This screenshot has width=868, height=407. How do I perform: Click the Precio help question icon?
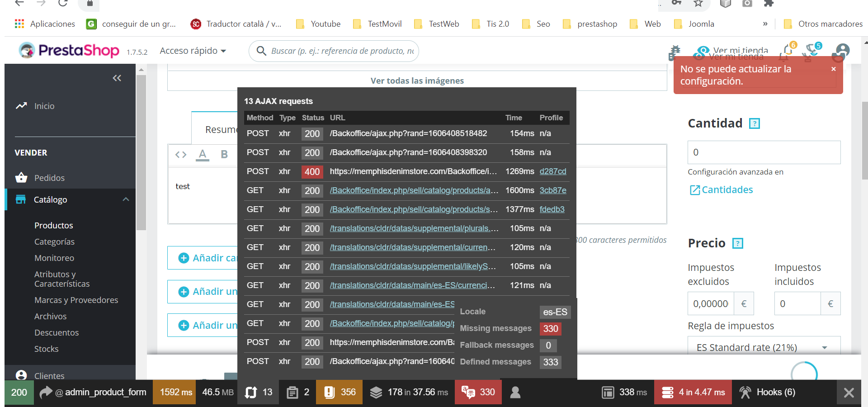pos(738,243)
